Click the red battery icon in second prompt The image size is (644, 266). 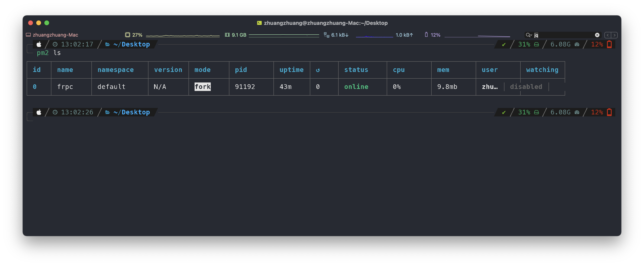(609, 112)
